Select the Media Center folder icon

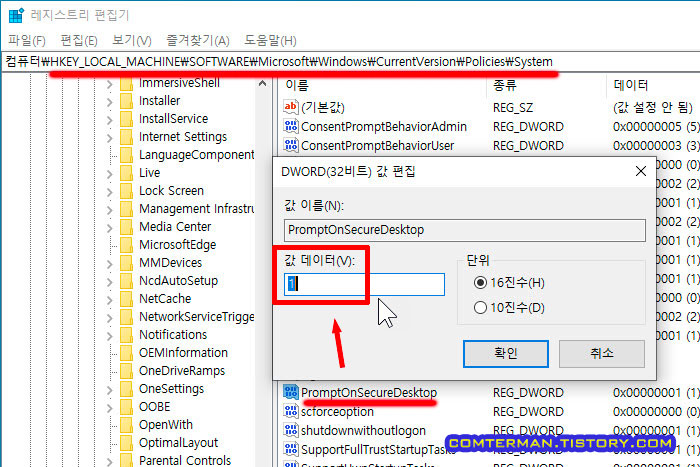[x=126, y=227]
